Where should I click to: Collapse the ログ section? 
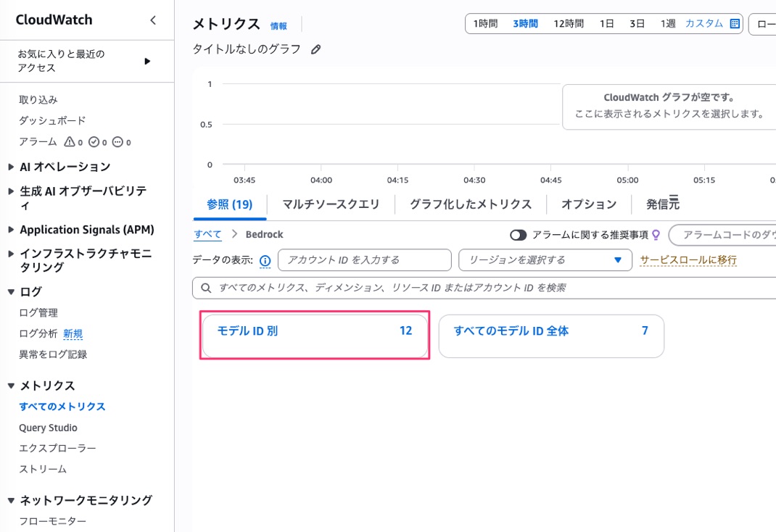[x=11, y=291]
